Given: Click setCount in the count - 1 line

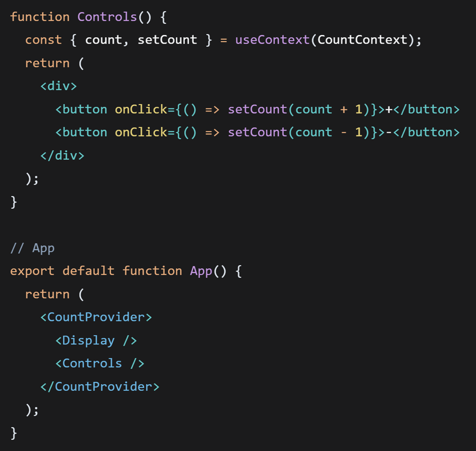Looking at the screenshot, I should [x=257, y=132].
